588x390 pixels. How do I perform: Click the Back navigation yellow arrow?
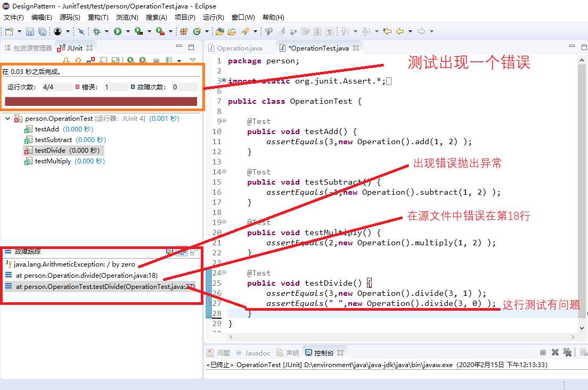click(400, 31)
